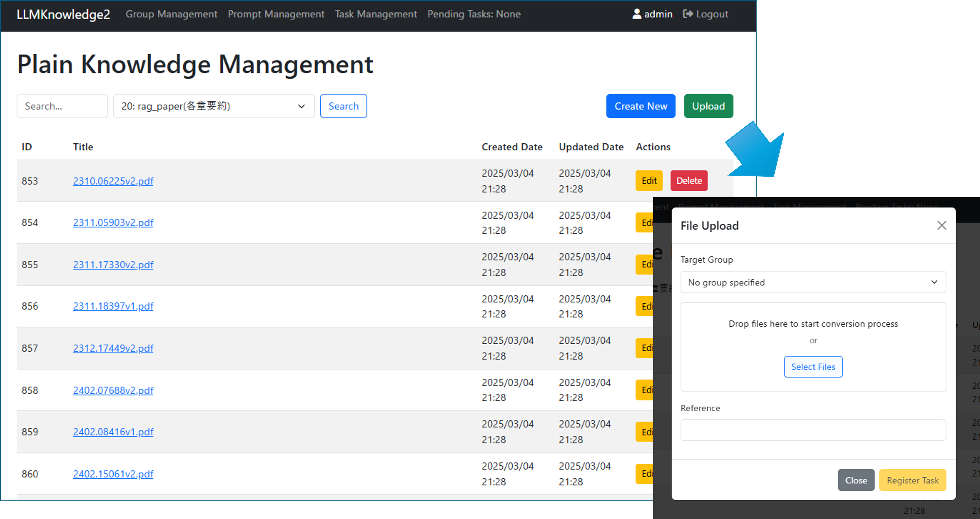View Pending Tasks in navbar
The image size is (980, 519).
[x=474, y=14]
